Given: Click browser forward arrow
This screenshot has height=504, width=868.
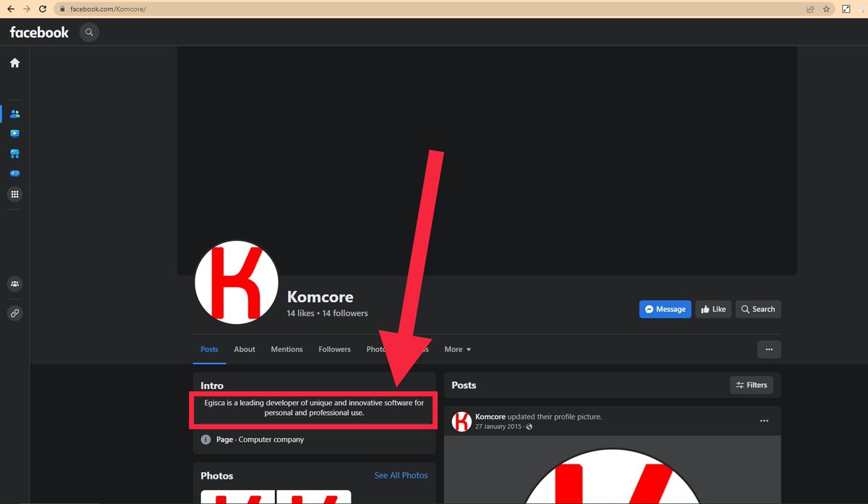Looking at the screenshot, I should coord(26,9).
